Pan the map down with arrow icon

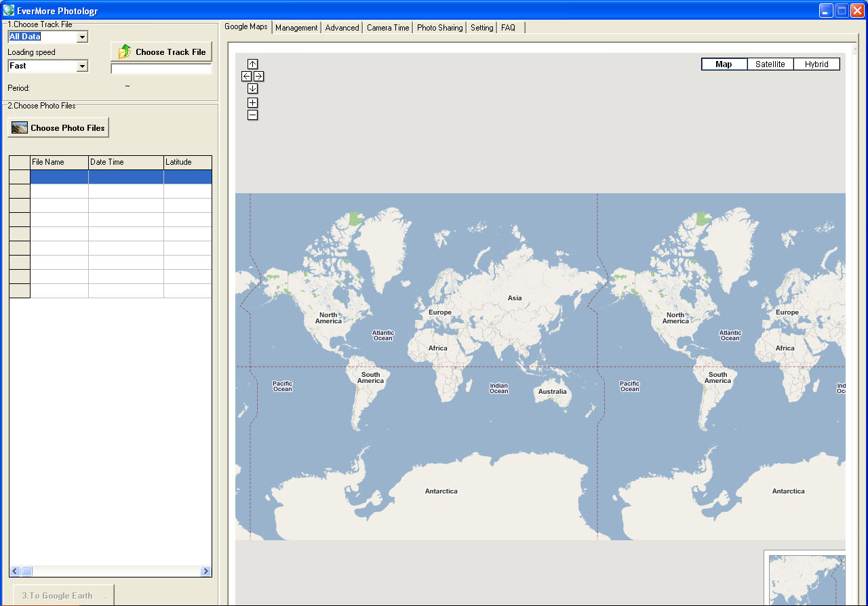(x=252, y=89)
